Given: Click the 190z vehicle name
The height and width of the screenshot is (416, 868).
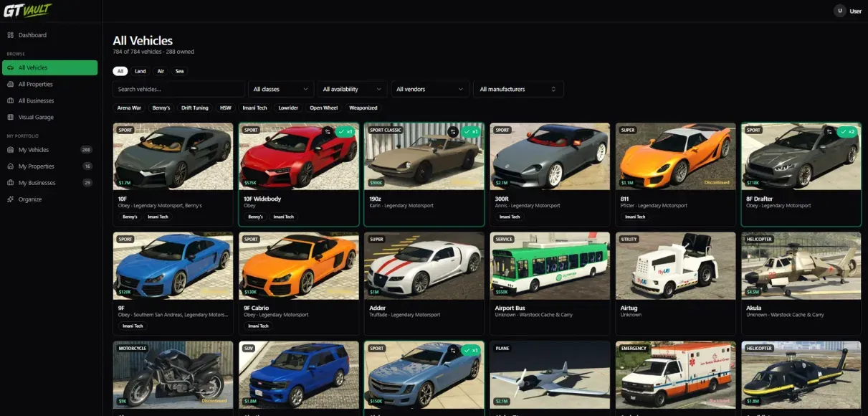Looking at the screenshot, I should coord(376,199).
